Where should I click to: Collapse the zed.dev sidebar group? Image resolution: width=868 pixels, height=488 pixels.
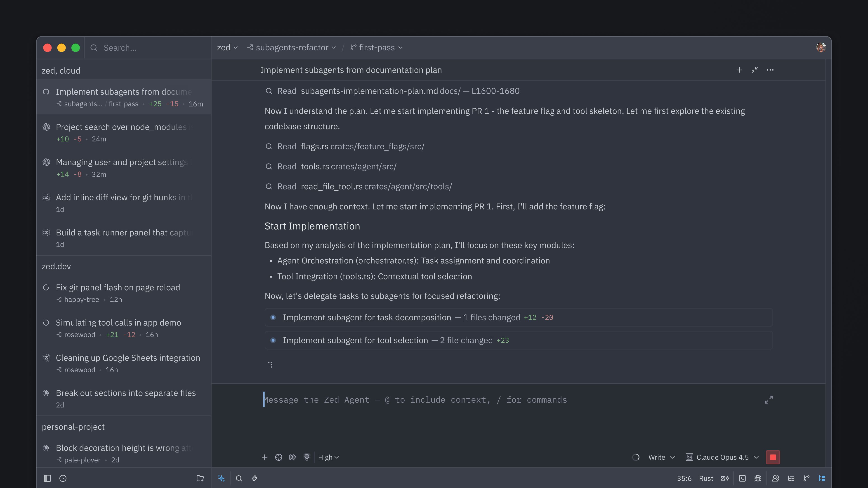coord(56,266)
